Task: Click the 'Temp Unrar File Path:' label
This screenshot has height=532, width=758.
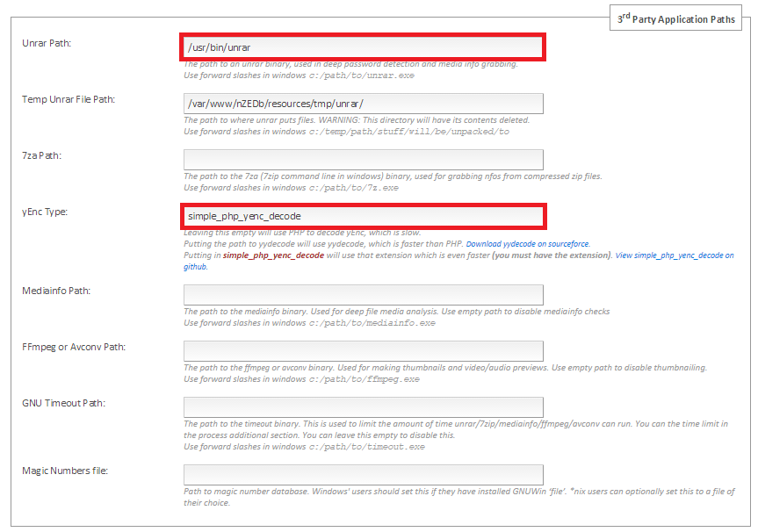Action: point(69,99)
